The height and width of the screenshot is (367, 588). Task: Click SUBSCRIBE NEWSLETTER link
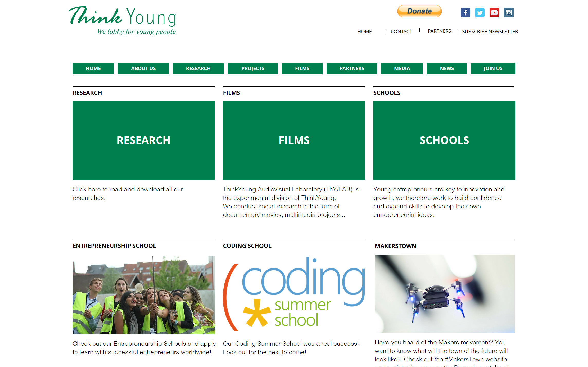(490, 31)
